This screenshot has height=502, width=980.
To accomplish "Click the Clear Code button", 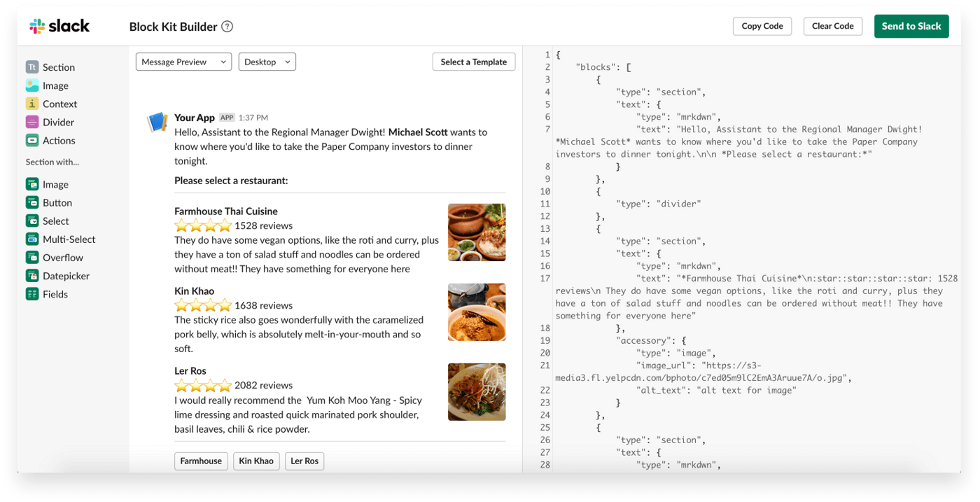I will [x=833, y=26].
